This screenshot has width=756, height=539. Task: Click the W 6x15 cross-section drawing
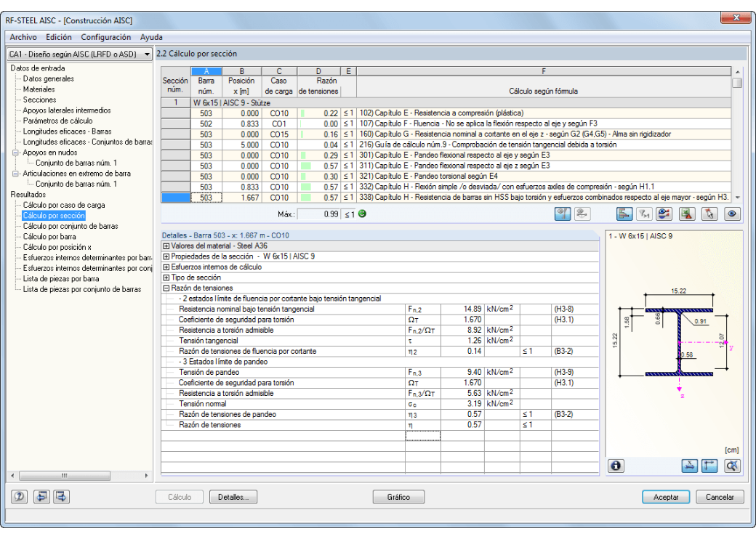[679, 343]
